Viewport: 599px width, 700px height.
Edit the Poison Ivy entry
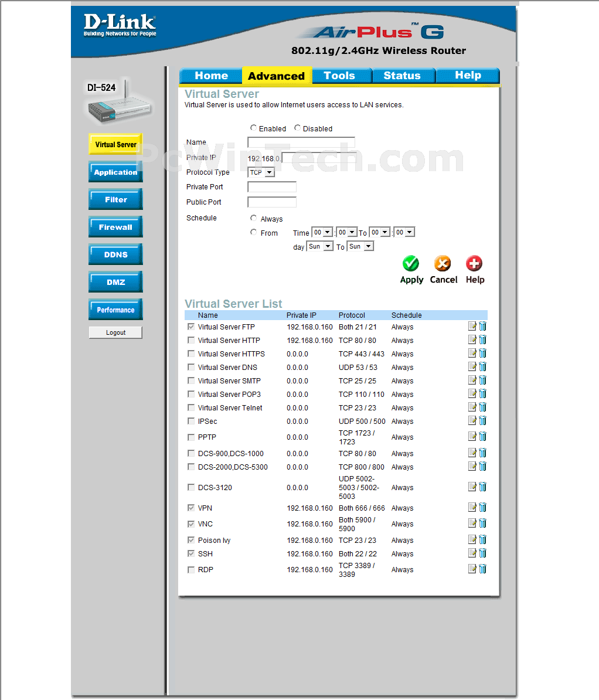pyautogui.click(x=472, y=539)
